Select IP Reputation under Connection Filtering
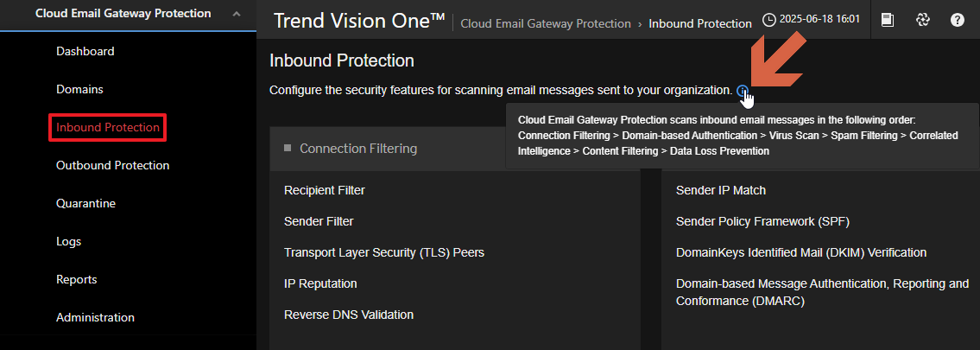980x350 pixels. [320, 283]
